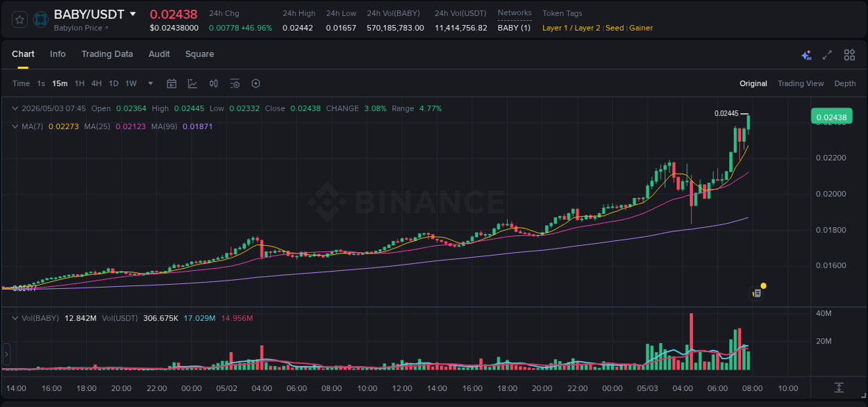Open the BABY/USDT pair selector dropdown arrow
The width and height of the screenshot is (868, 407).
click(x=133, y=14)
